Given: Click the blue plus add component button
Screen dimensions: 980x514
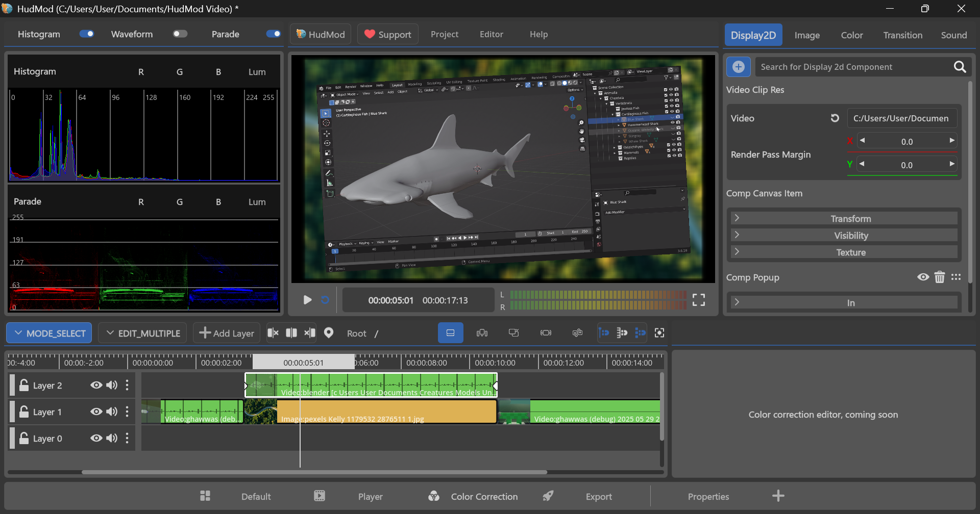Looking at the screenshot, I should 739,67.
